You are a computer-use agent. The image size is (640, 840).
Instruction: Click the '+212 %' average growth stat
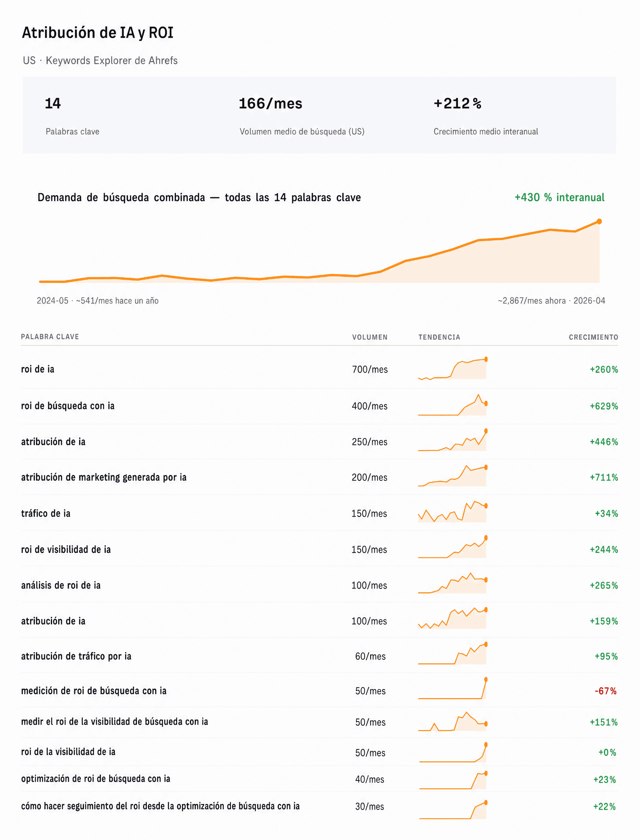coord(458,103)
